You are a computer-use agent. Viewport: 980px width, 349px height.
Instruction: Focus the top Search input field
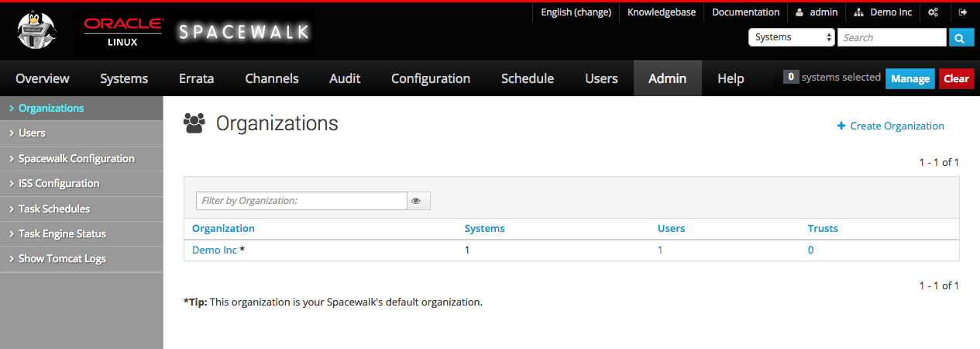tap(892, 37)
